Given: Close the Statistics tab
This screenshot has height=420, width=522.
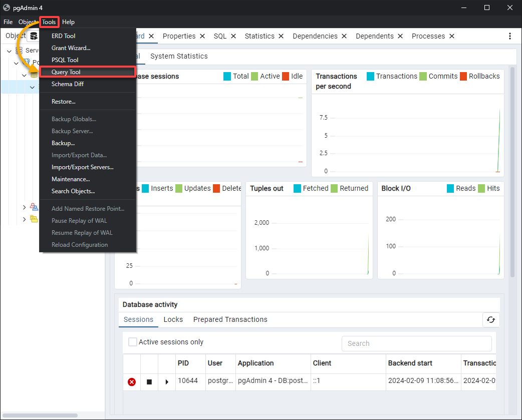Looking at the screenshot, I should point(281,36).
